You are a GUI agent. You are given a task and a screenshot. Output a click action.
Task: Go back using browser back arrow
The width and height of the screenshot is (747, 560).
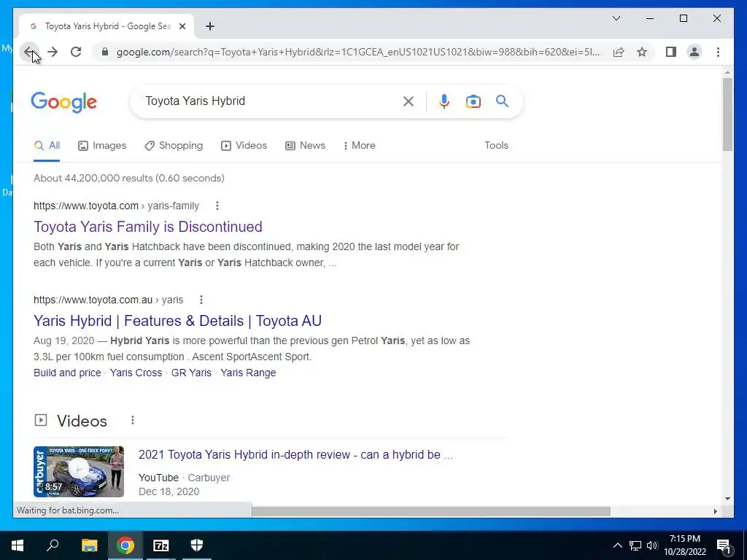tap(29, 52)
